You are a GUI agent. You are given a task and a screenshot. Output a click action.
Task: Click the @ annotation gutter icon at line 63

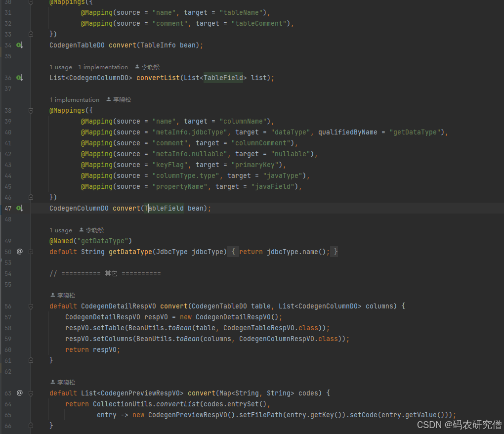[20, 393]
